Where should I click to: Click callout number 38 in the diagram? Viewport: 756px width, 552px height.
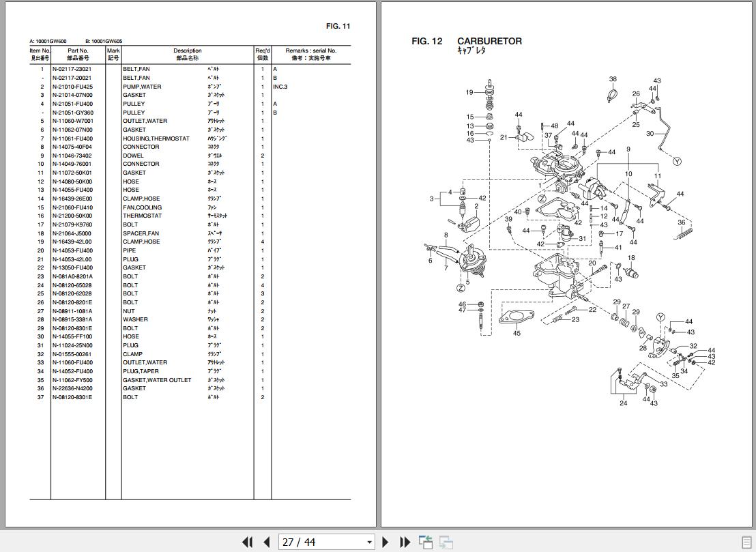click(613, 79)
